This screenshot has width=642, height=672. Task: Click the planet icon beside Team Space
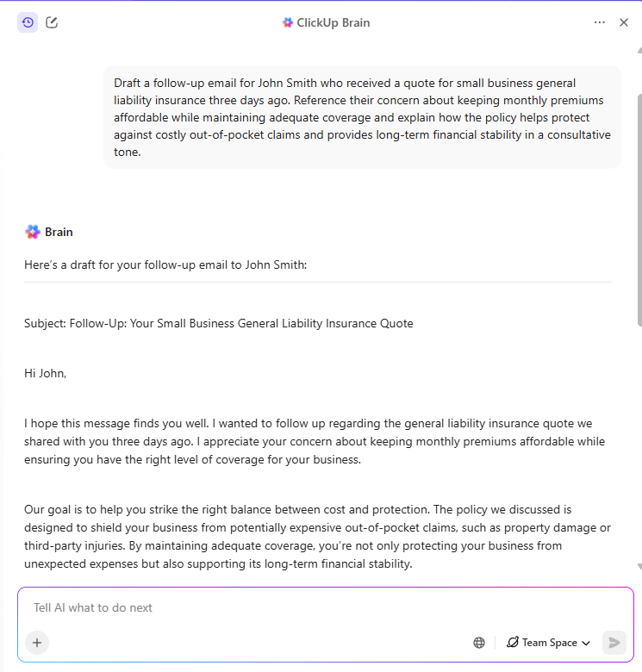point(513,643)
